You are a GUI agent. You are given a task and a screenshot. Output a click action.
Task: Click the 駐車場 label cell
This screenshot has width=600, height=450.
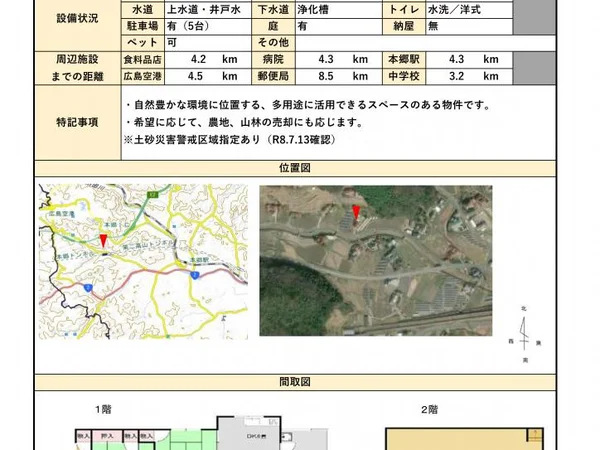coord(142,26)
